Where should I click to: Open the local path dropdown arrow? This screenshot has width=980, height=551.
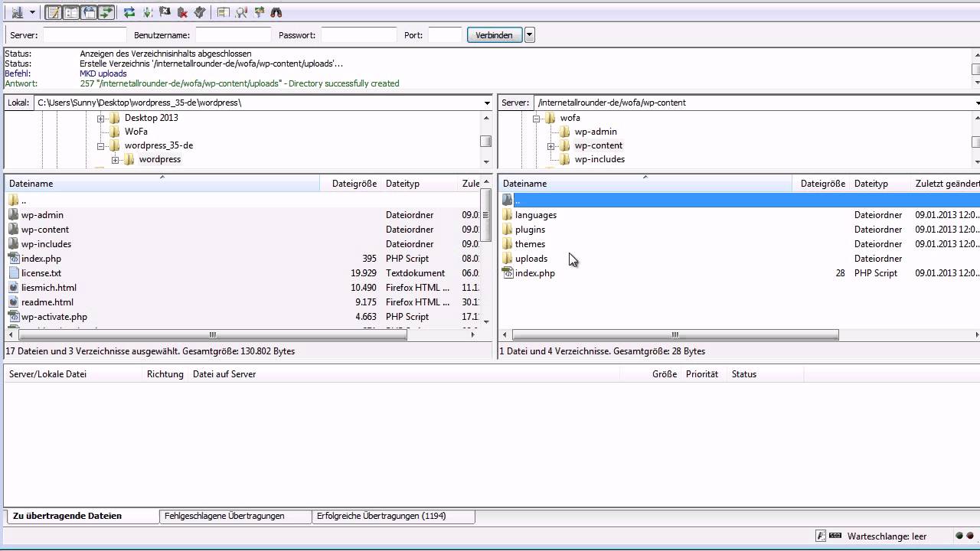point(488,103)
